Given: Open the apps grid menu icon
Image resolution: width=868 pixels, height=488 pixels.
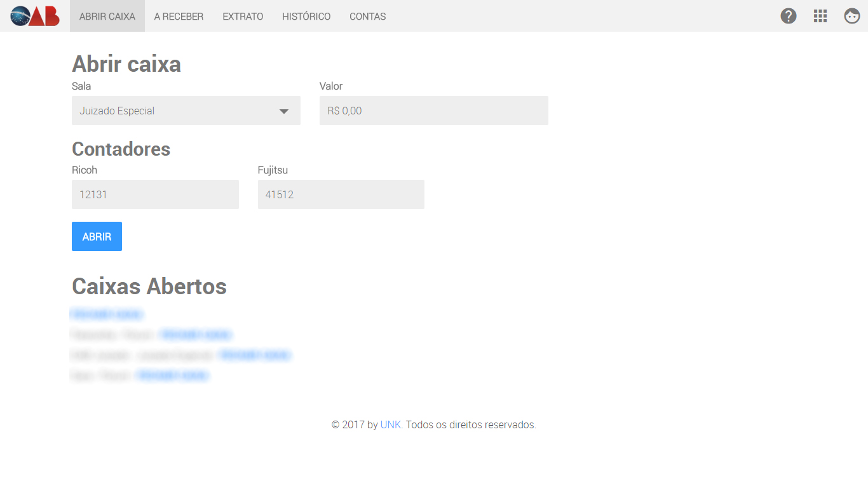Looking at the screenshot, I should point(820,16).
